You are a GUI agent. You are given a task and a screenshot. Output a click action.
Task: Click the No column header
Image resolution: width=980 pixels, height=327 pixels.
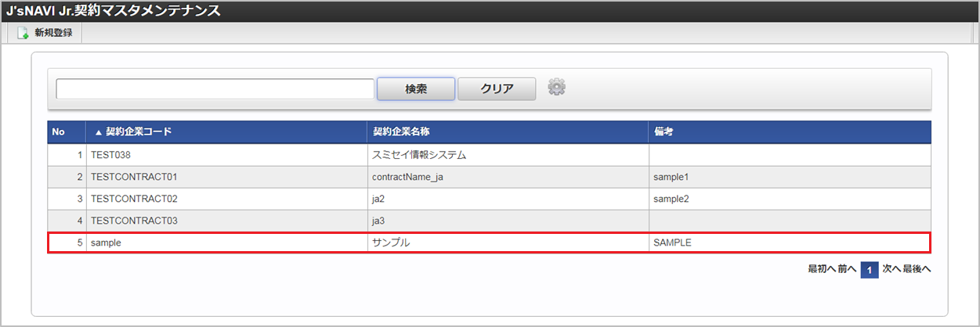67,132
